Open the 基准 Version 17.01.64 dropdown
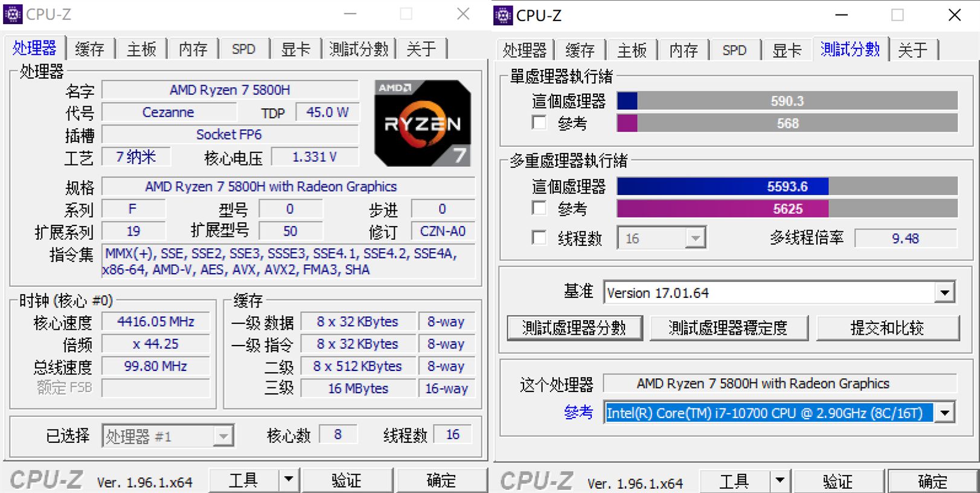Screen dimensions: 980x493 [779, 293]
